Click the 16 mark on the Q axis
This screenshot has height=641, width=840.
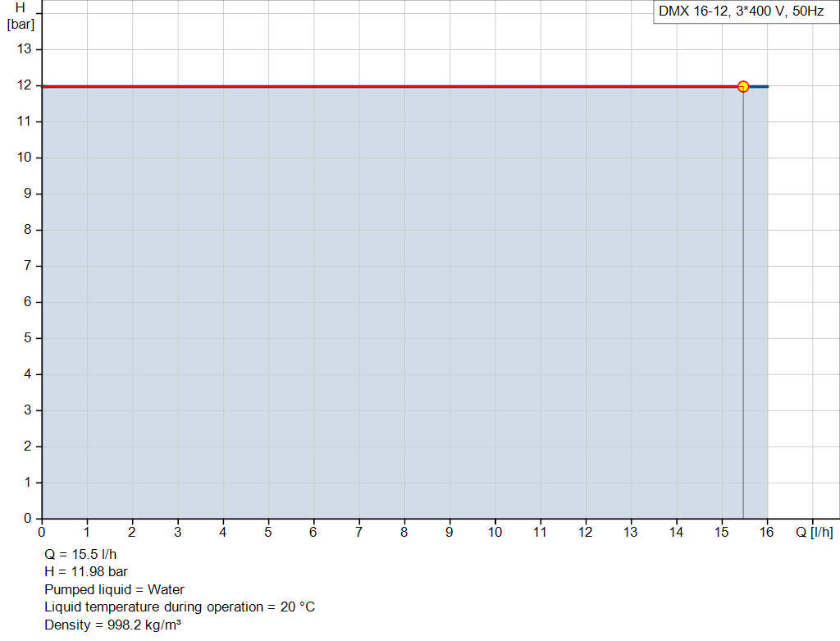click(767, 533)
